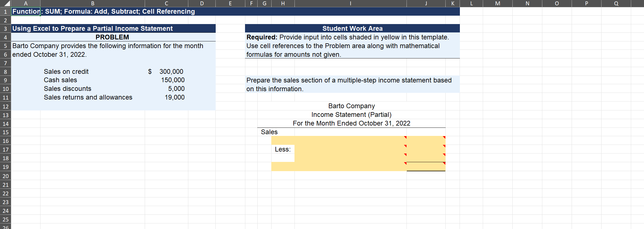Select row 2 header

click(x=5, y=20)
